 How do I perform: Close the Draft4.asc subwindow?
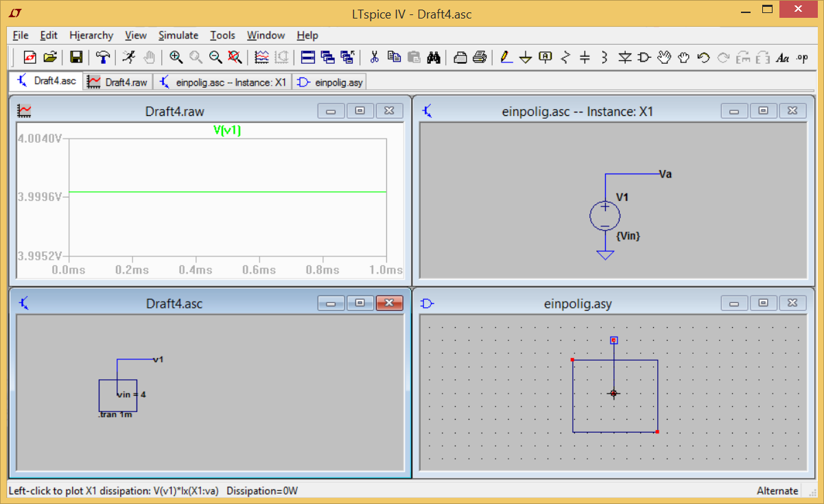pos(389,302)
